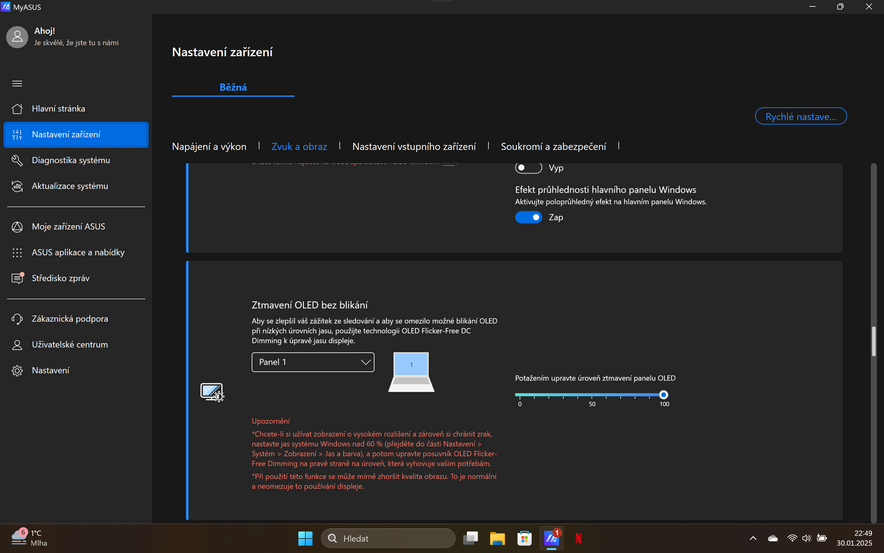Open Uživatelské centrum
Viewport: 884px width, 553px height.
69,345
